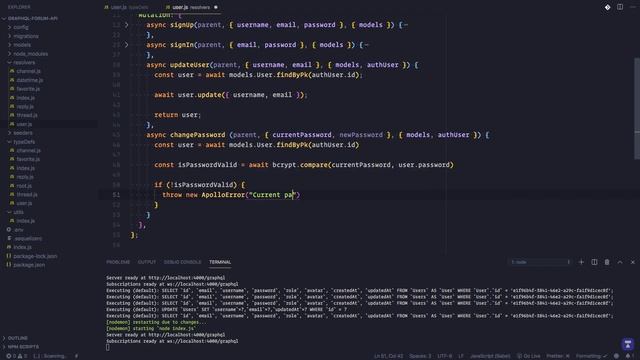Expand the seeders folder
Image resolution: width=640 pixels, height=360 pixels.
23,133
